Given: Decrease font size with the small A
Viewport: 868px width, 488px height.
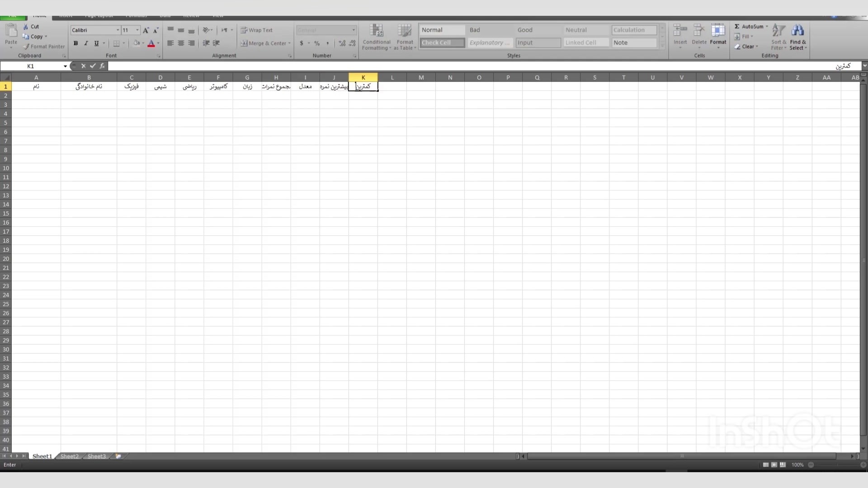Looking at the screenshot, I should (x=156, y=30).
